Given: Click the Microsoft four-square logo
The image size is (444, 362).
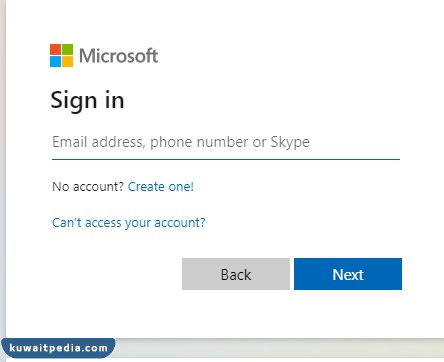Looking at the screenshot, I should pyautogui.click(x=61, y=55).
